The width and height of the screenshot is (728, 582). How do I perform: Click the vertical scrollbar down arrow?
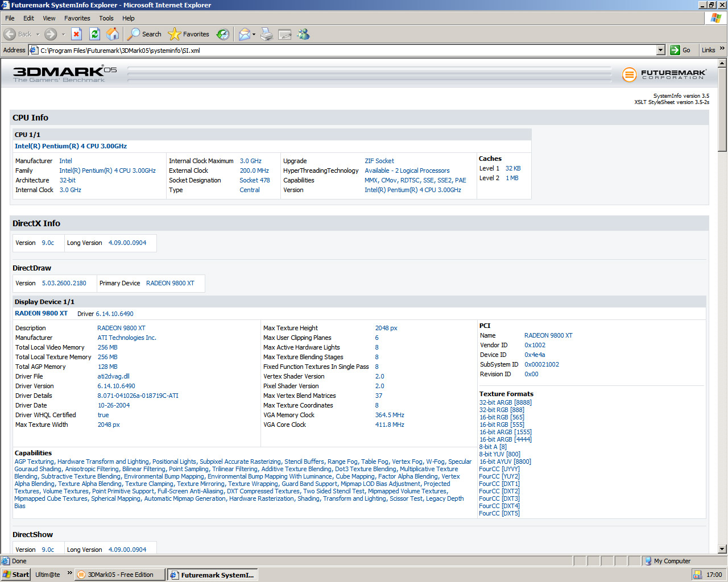(722, 549)
